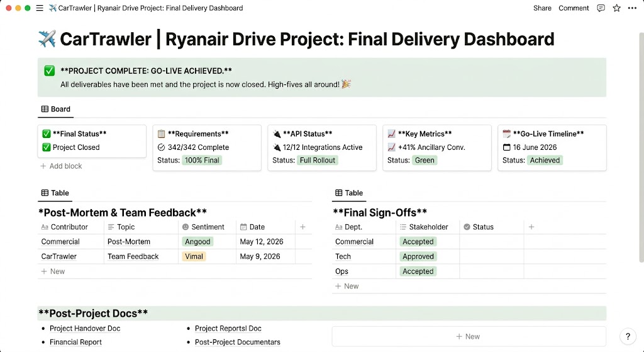Screen dimensions: 644x352
Task: Open the Stakeholder column header menu
Action: 428,227
